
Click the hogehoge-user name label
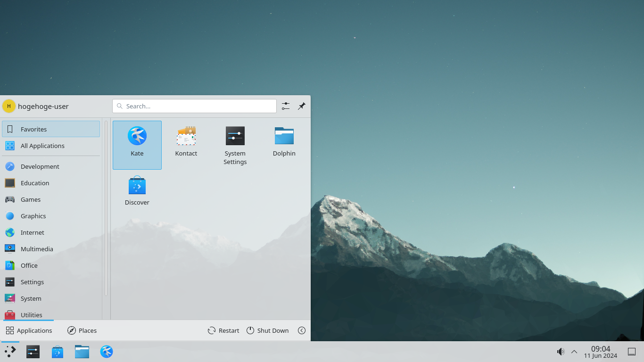pos(43,107)
